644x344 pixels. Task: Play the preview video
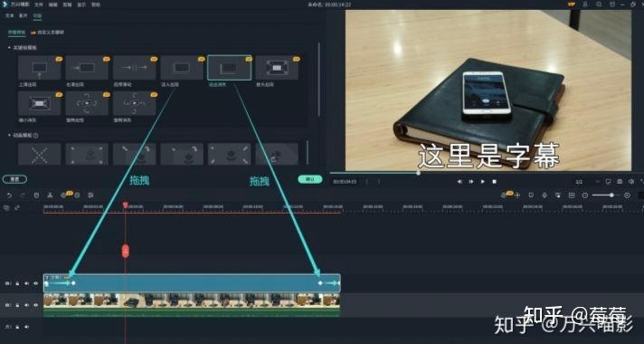(483, 181)
